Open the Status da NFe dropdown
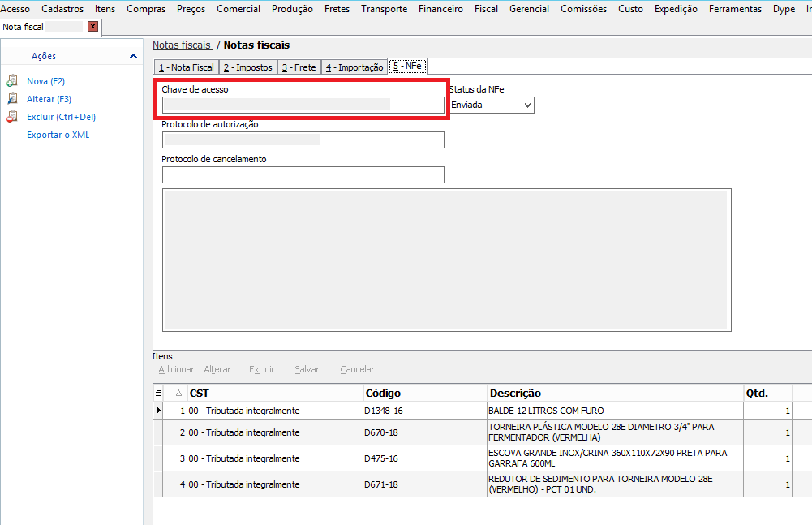Viewport: 812px width, 525px height. pos(527,105)
